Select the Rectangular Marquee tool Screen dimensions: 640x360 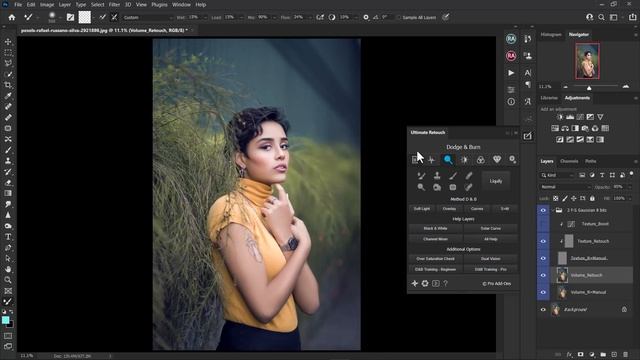tap(8, 53)
